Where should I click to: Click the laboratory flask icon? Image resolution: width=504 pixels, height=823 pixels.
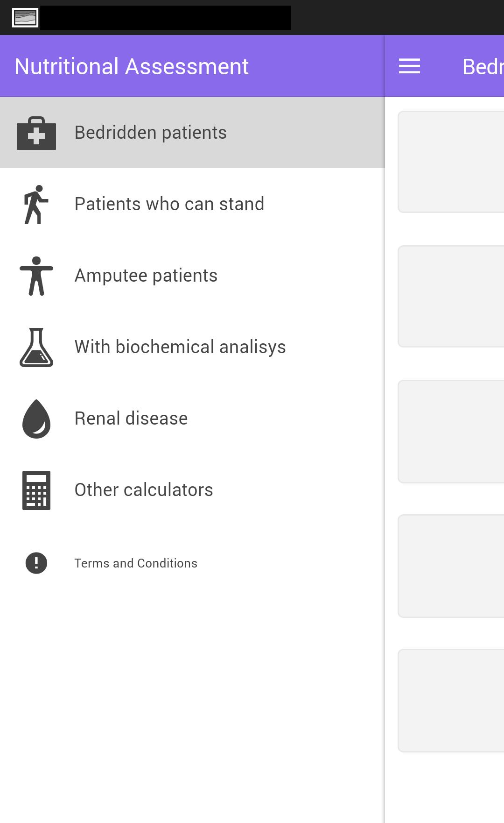tap(36, 348)
